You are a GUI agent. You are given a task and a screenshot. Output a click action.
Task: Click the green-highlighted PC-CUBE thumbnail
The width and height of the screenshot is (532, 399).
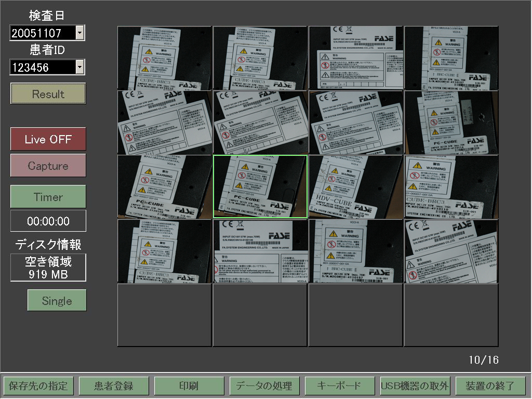pyautogui.click(x=260, y=187)
